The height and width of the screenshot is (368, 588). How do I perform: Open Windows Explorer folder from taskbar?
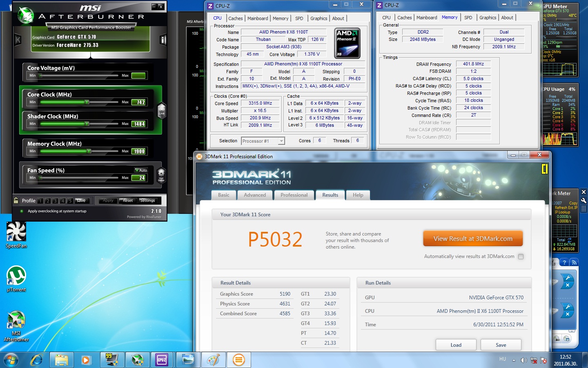tap(62, 360)
